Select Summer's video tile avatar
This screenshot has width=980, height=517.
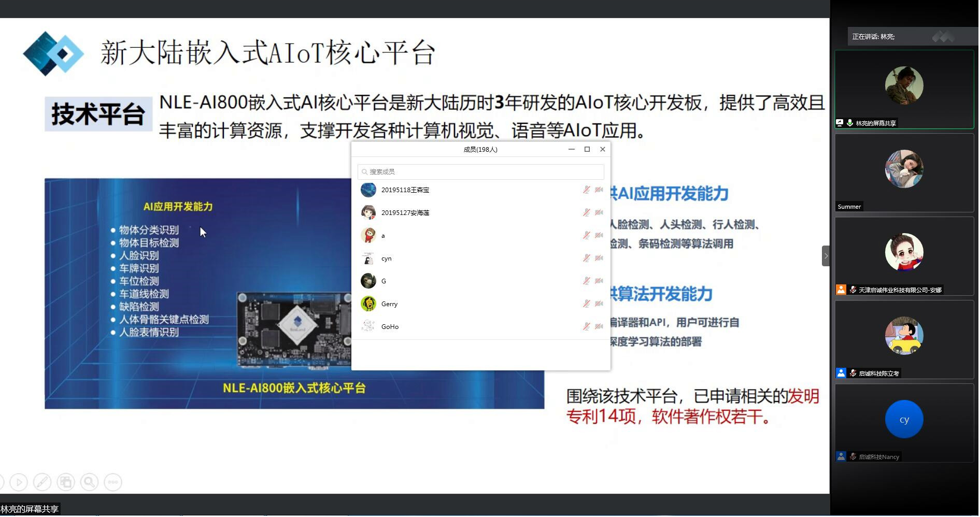(x=904, y=169)
